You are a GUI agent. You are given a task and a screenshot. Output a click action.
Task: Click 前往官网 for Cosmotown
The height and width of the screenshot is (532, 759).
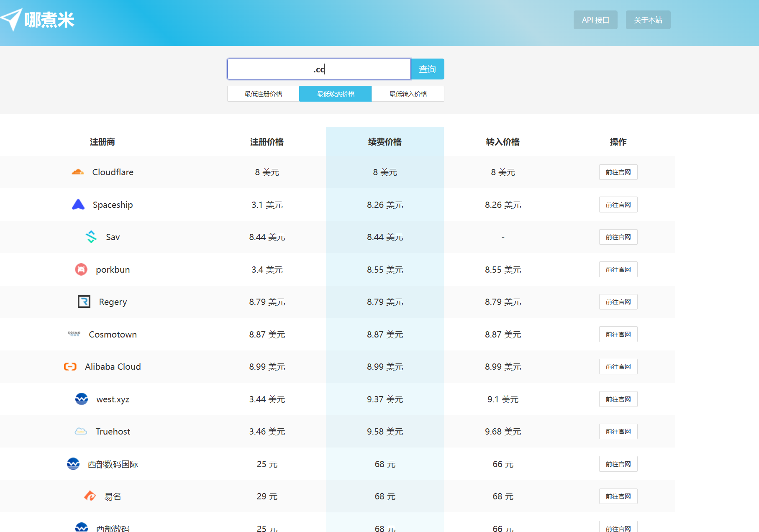618,334
